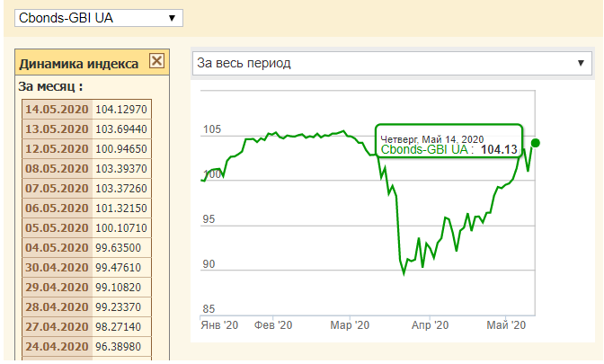Select the 28.04.2020 date cell
604x364 pixels.
[57, 307]
